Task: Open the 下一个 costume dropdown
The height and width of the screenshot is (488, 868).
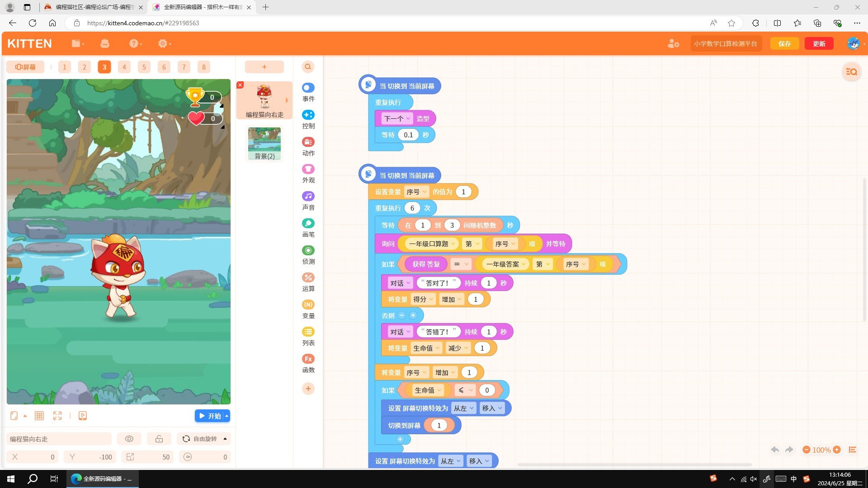Action: [397, 118]
